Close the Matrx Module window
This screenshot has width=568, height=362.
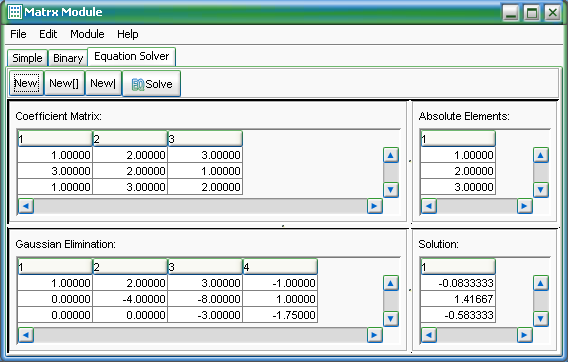[x=552, y=13]
